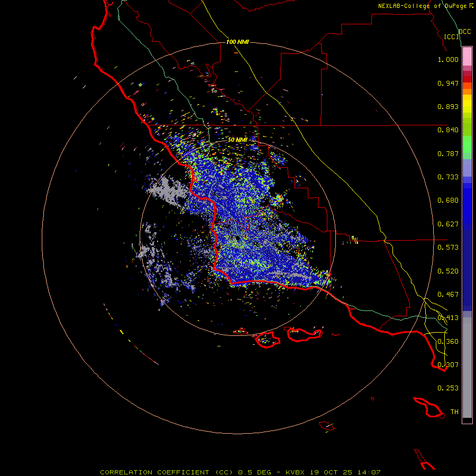Select the 0.733 scale value
Image resolution: width=476 pixels, height=476 pixels.
point(448,177)
